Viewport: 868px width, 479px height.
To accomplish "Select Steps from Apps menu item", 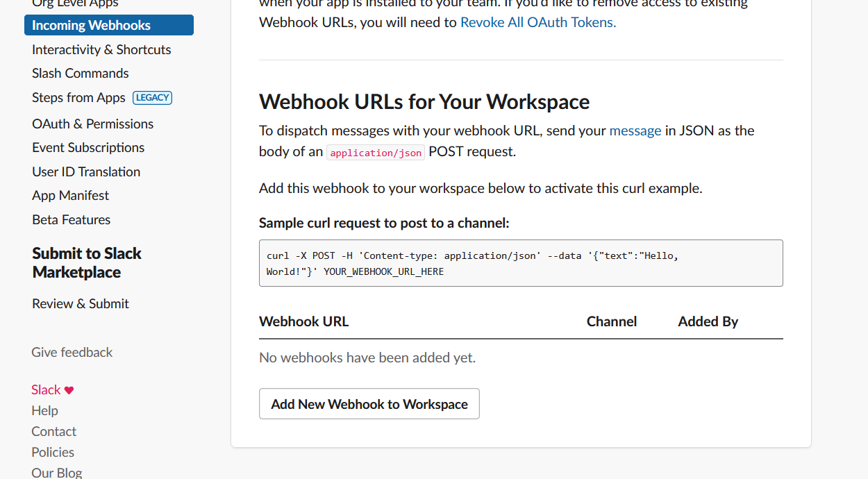I will pyautogui.click(x=78, y=98).
